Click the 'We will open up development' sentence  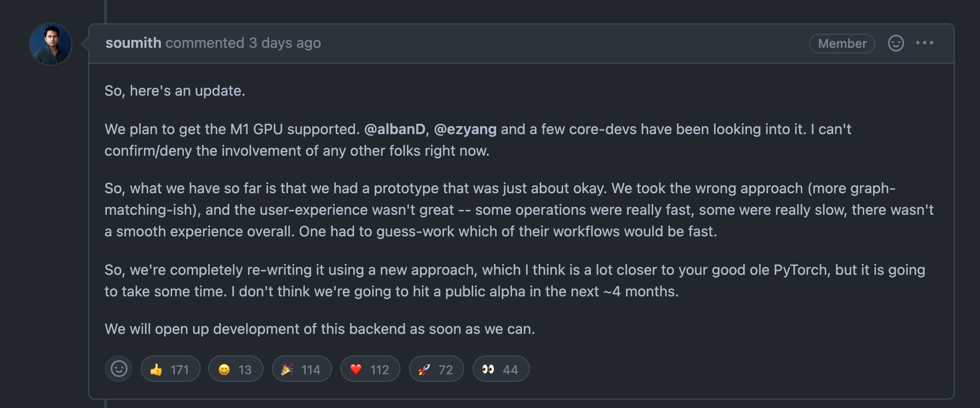coord(319,329)
